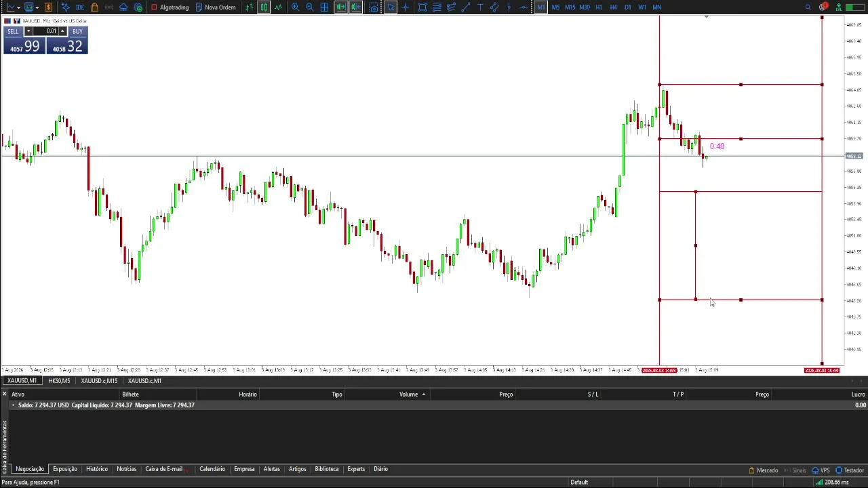Open the Notícias tab
This screenshot has width=868, height=488.
(126, 469)
